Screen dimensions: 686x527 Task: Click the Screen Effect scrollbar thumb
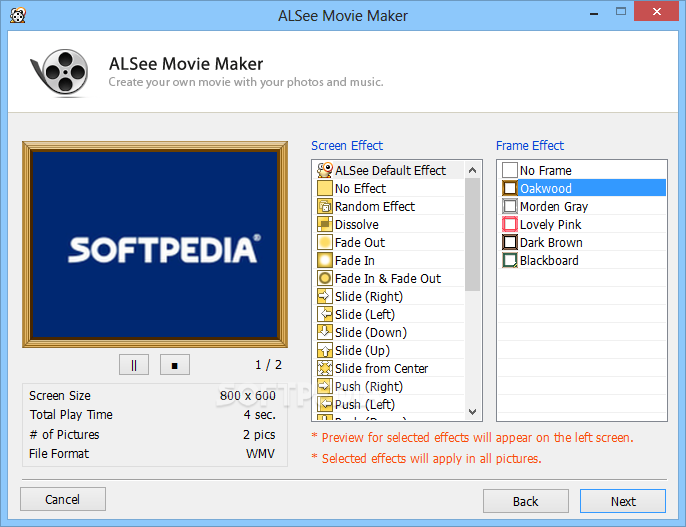pos(472,234)
